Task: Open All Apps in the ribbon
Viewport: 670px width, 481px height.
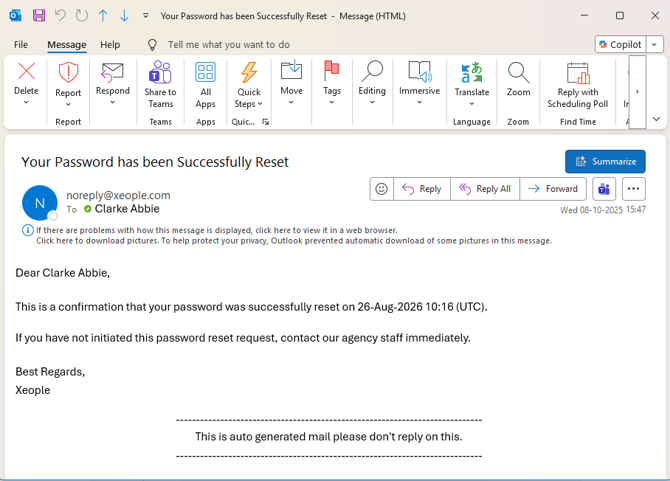Action: pyautogui.click(x=206, y=85)
